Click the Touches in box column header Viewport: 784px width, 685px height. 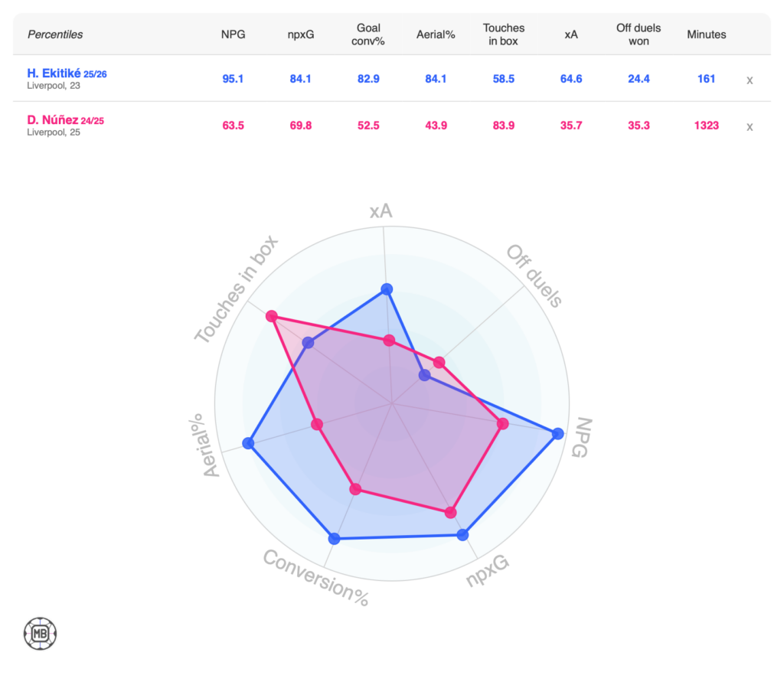pyautogui.click(x=504, y=34)
